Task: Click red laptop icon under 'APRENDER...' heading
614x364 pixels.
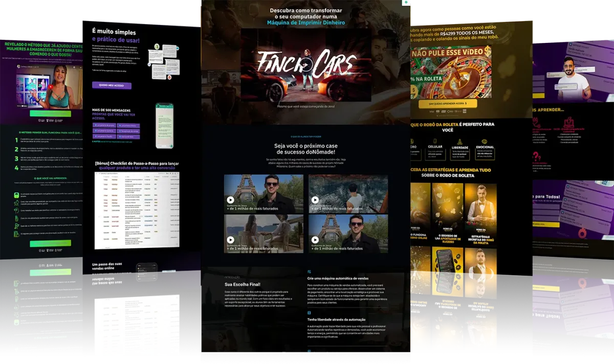Action: pos(568,123)
